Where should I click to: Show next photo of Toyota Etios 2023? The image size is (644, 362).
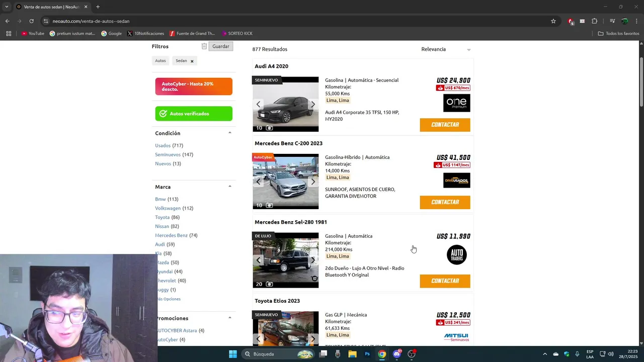[x=313, y=339]
